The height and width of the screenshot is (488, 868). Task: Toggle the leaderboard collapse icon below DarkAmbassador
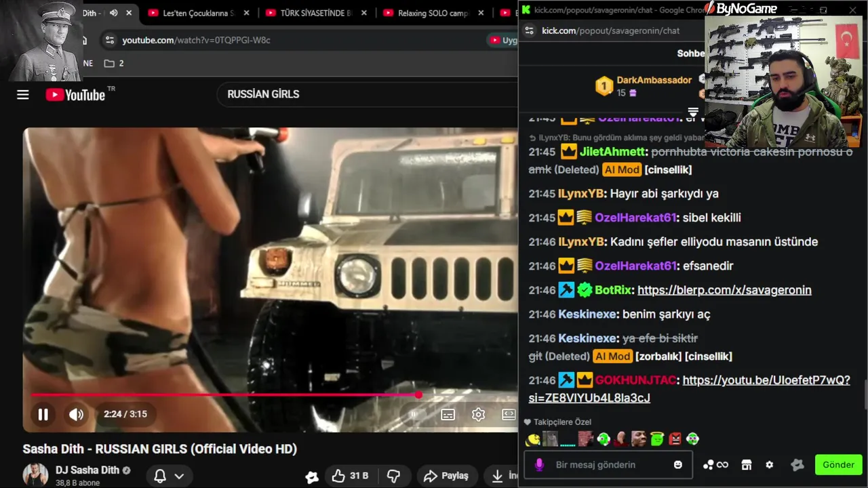click(693, 112)
